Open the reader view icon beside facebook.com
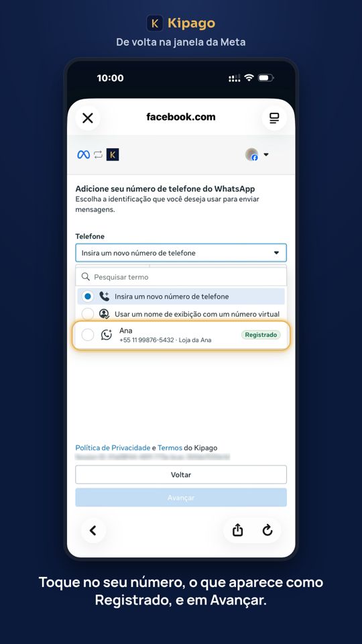This screenshot has height=644, width=362. (x=274, y=118)
